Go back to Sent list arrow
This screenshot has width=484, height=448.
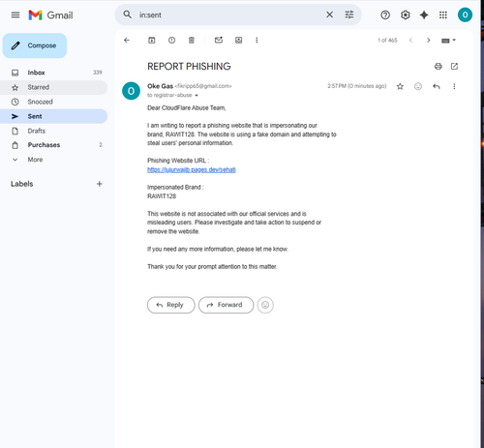coord(127,40)
